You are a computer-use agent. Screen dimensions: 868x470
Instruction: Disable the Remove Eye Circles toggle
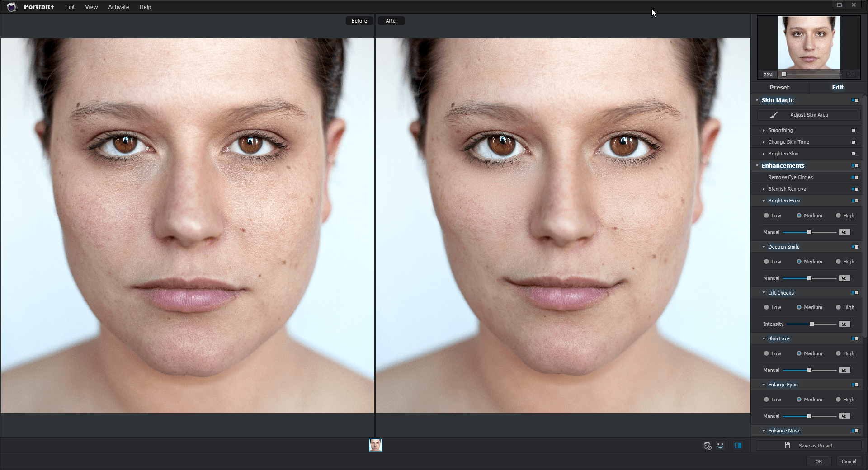point(854,177)
